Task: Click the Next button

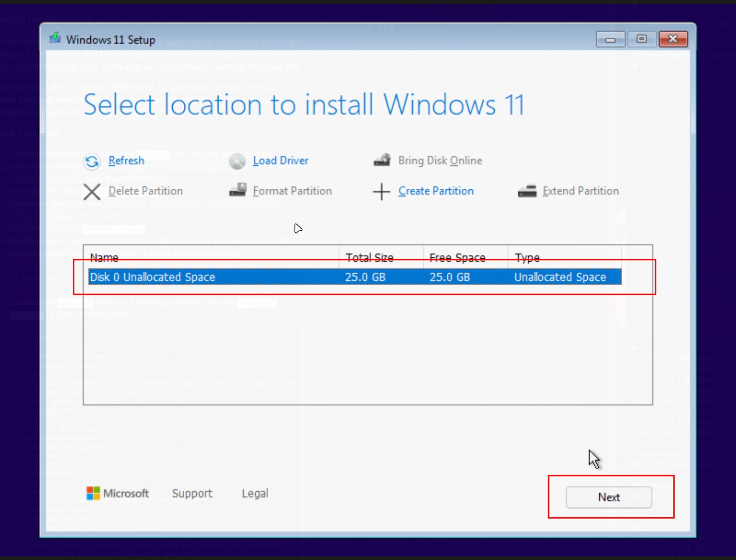Action: 609,497
